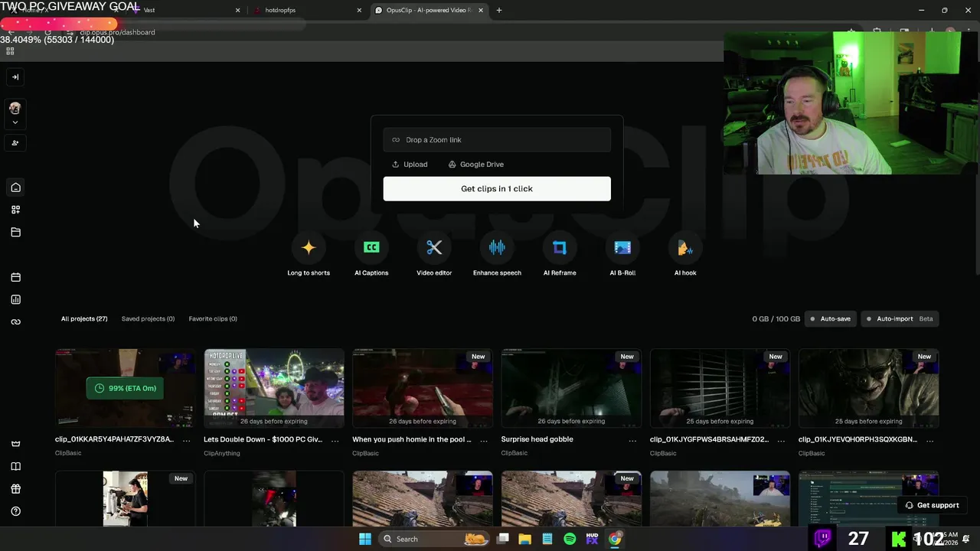Click the ClipAnything label under Lets Double Down
The width and height of the screenshot is (980, 551).
[x=222, y=453]
